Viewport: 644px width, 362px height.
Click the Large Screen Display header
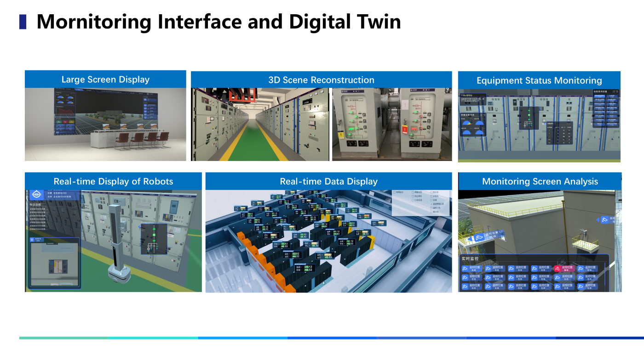click(105, 79)
